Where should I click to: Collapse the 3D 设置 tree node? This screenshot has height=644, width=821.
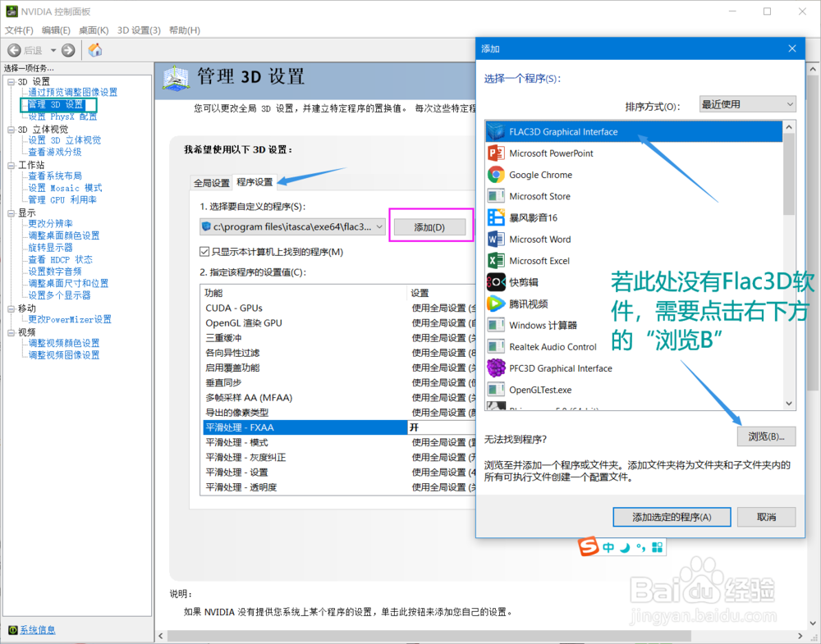tap(11, 82)
